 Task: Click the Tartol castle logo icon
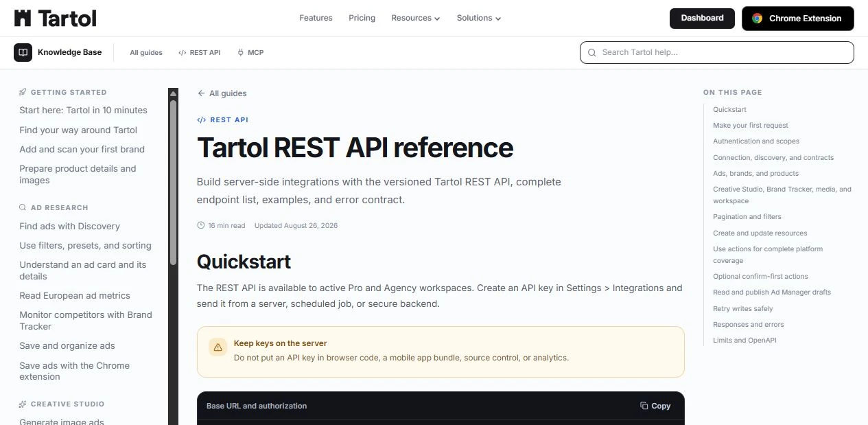pyautogui.click(x=23, y=18)
